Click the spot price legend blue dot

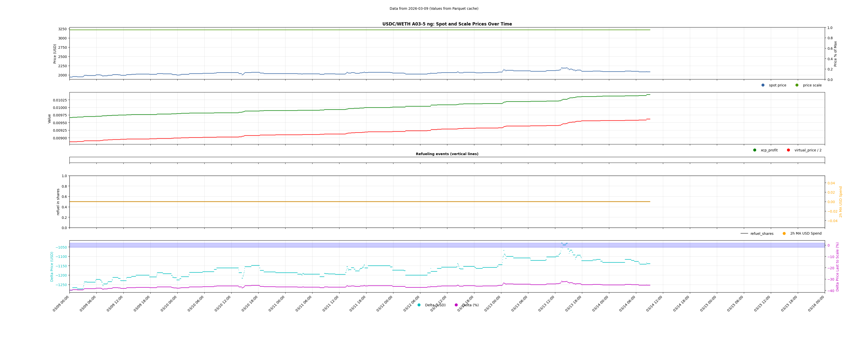click(x=763, y=85)
